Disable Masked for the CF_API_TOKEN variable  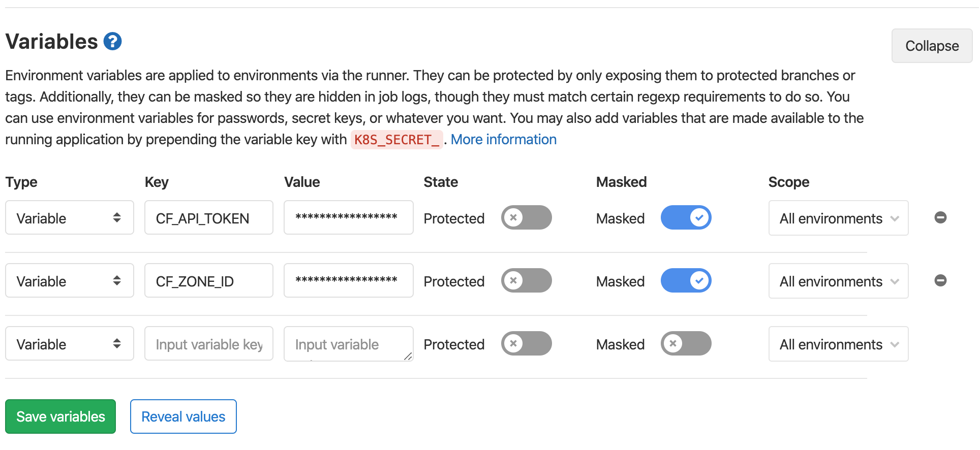click(686, 217)
